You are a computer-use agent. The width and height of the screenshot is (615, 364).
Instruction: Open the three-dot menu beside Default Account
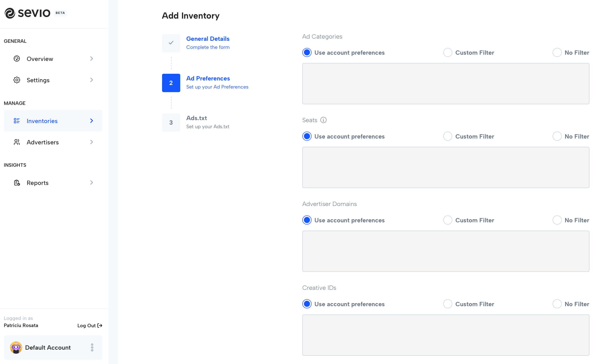tap(92, 347)
